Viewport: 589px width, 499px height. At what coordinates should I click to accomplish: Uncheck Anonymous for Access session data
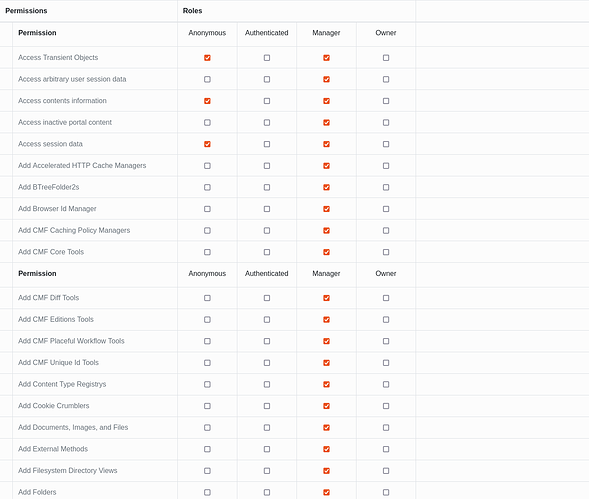[x=207, y=144]
